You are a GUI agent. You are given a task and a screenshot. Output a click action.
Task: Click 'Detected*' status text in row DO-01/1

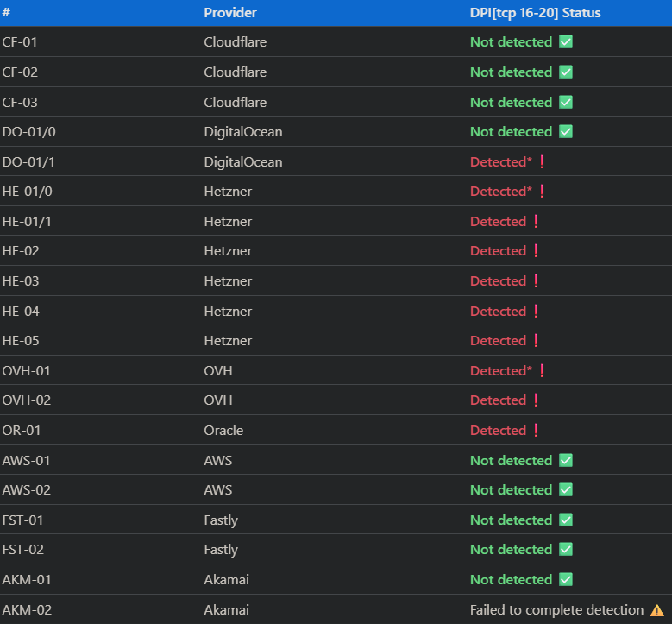point(501,161)
